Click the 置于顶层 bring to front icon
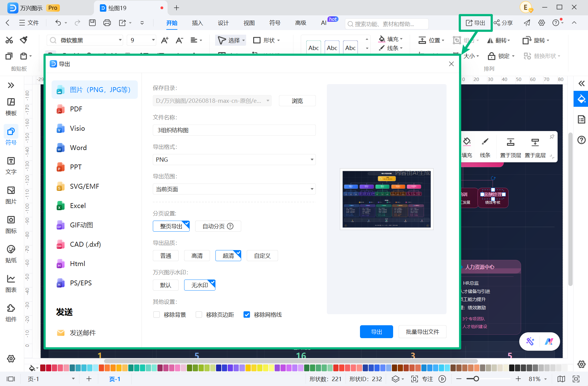Viewport: 588px width, 386px height. coord(510,148)
